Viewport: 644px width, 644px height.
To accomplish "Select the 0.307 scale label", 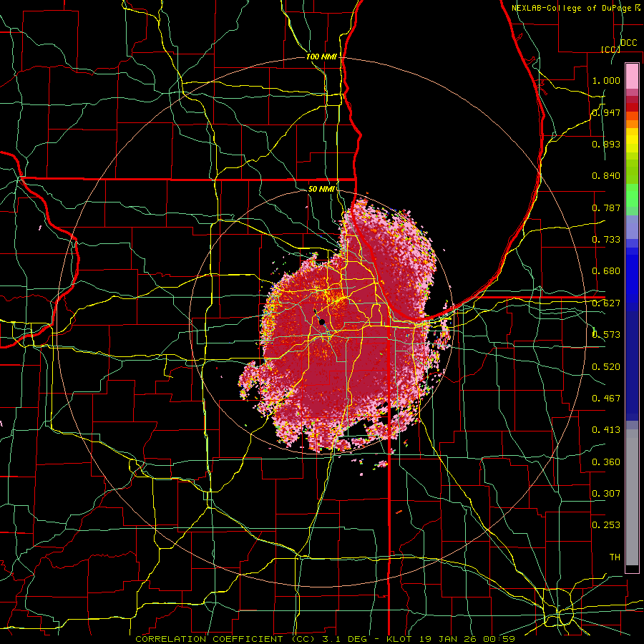I will pos(606,494).
